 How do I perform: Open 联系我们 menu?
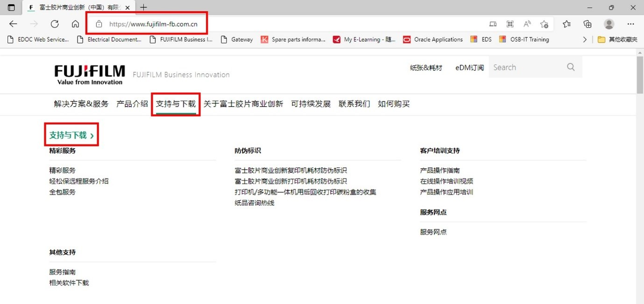[354, 104]
